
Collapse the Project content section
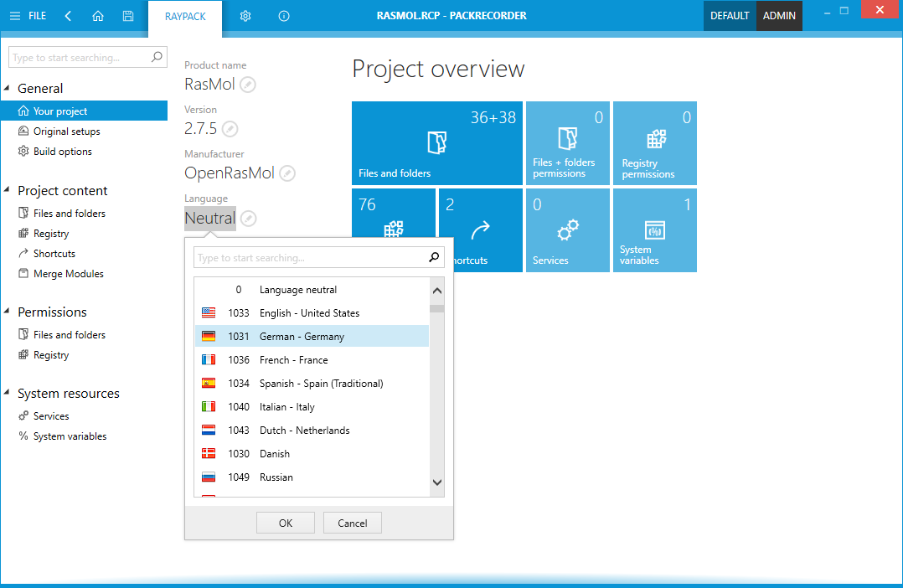pyautogui.click(x=8, y=191)
